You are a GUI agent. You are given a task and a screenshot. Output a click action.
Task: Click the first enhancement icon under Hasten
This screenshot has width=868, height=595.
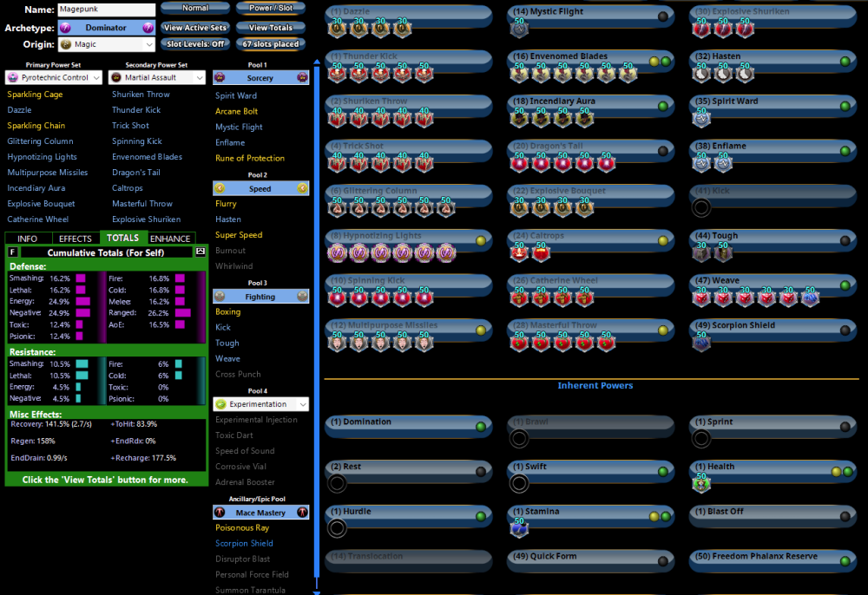point(700,75)
